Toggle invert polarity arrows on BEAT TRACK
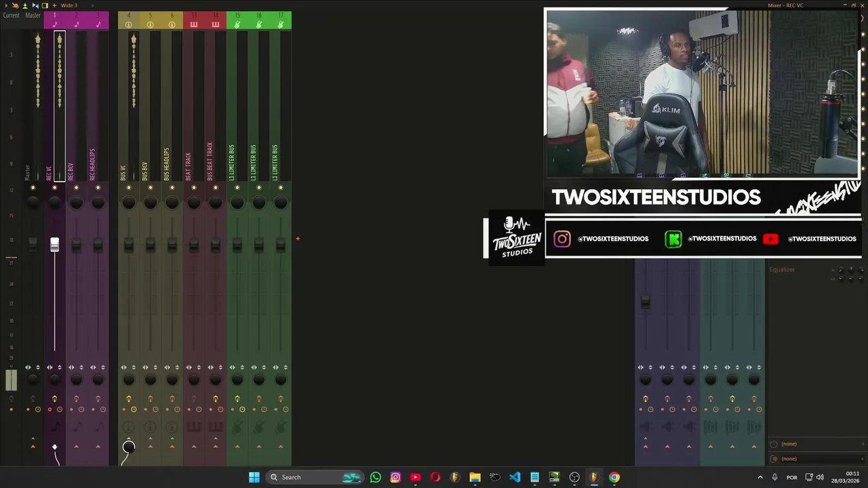 199,367
